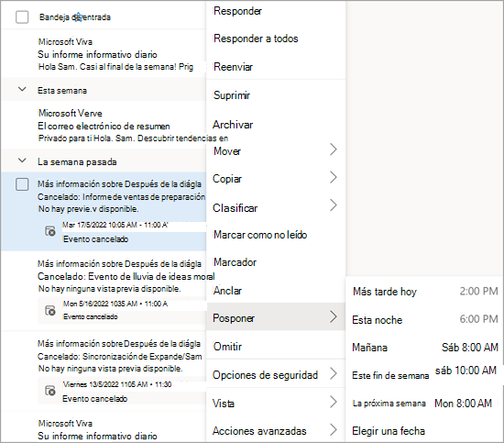Expand the Copiar chevron
504x443 pixels.
tap(334, 177)
